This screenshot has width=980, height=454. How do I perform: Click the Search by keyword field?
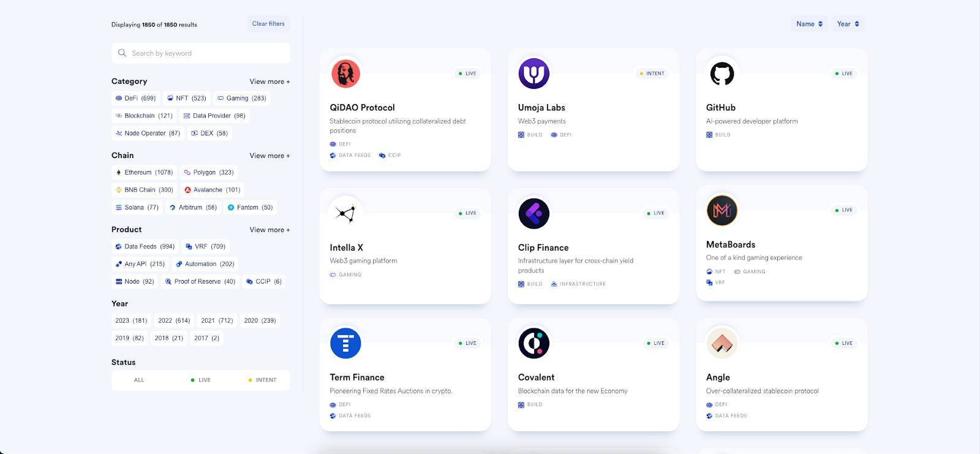(x=201, y=53)
